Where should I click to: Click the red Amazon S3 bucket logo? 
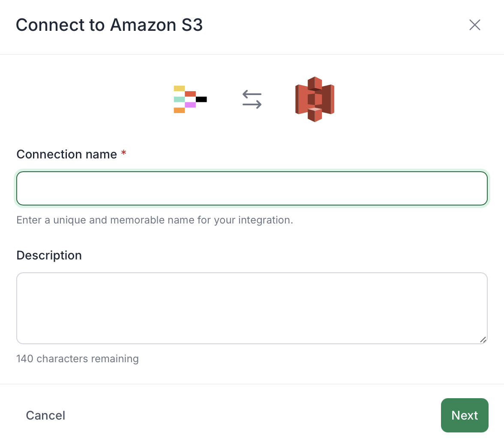315,99
